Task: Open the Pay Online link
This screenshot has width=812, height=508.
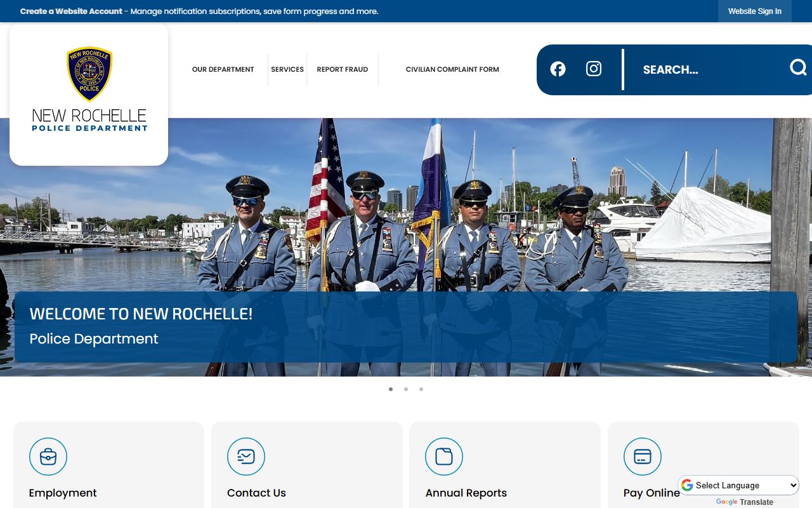Action: click(x=652, y=493)
